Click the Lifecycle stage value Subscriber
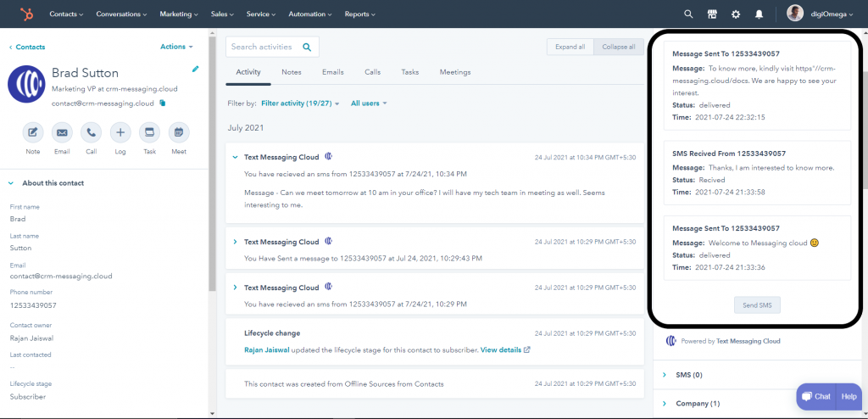Image resolution: width=868 pixels, height=419 pixels. (x=28, y=398)
